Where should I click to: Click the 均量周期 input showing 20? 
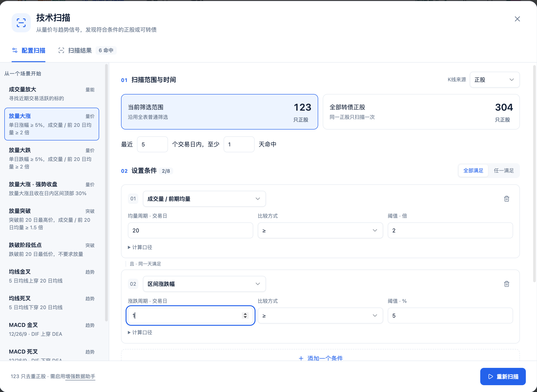(x=190, y=230)
